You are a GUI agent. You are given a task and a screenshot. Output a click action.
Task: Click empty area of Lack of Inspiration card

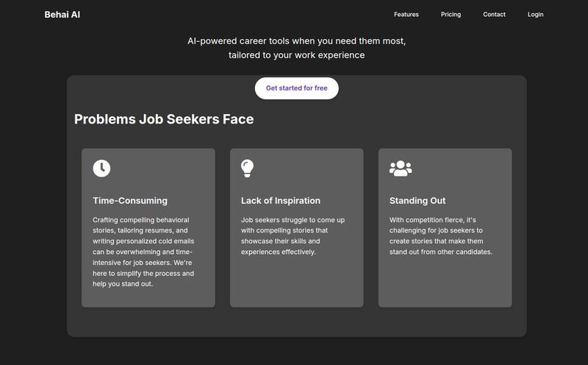(297, 282)
